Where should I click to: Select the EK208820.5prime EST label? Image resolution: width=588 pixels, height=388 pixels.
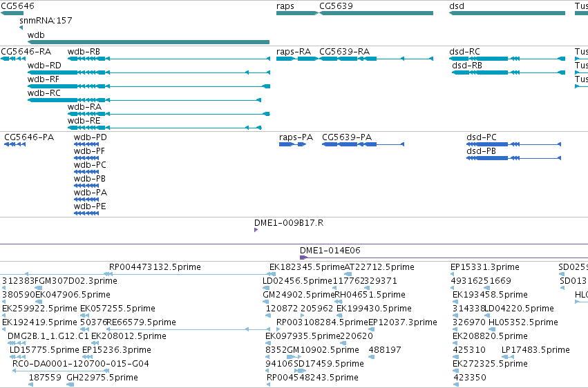pos(490,336)
